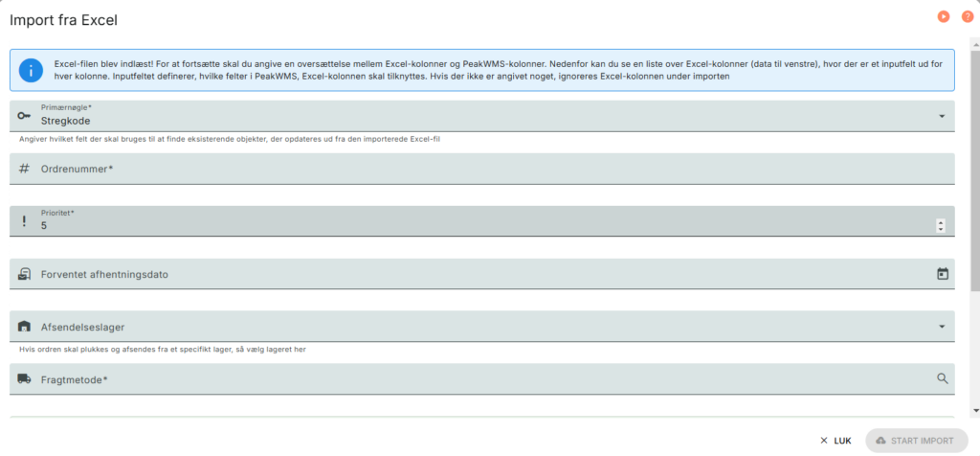Focus the Forventet afhentningsdato date field
Viewport: 980px width, 456px height.
[x=482, y=273]
